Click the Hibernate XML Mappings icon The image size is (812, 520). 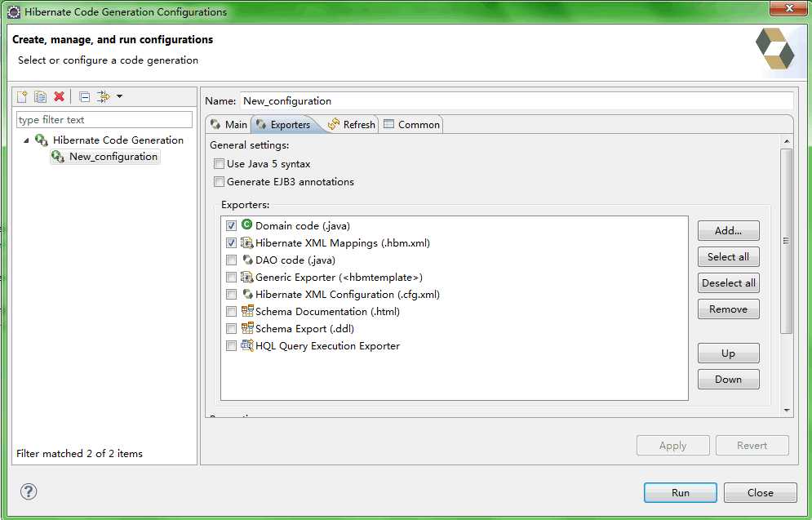tap(247, 242)
